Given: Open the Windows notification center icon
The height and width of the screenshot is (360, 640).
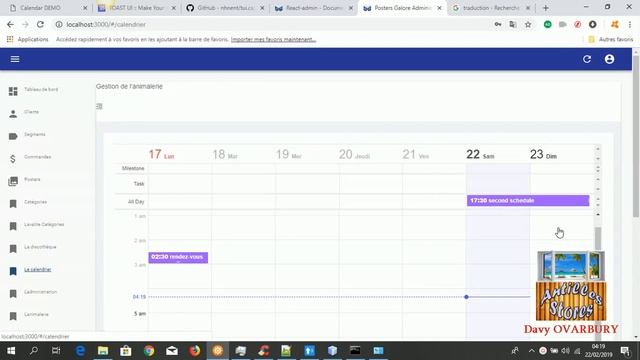Looking at the screenshot, I should pyautogui.click(x=624, y=350).
